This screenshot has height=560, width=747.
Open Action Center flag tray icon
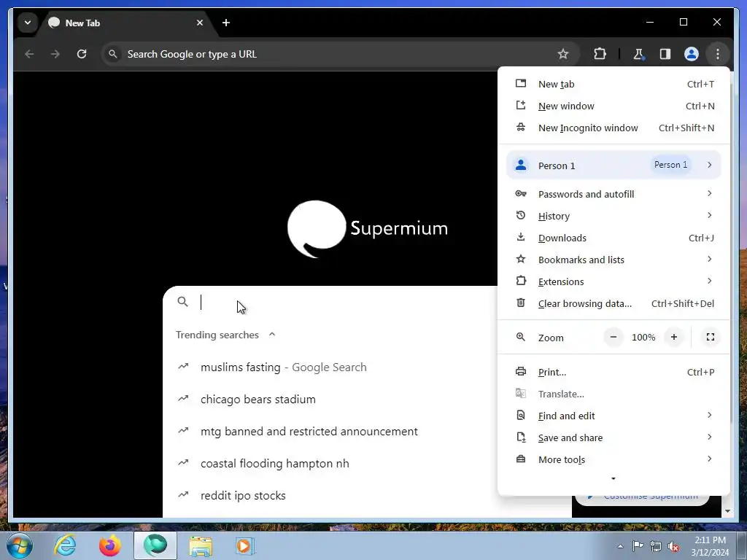tap(638, 546)
